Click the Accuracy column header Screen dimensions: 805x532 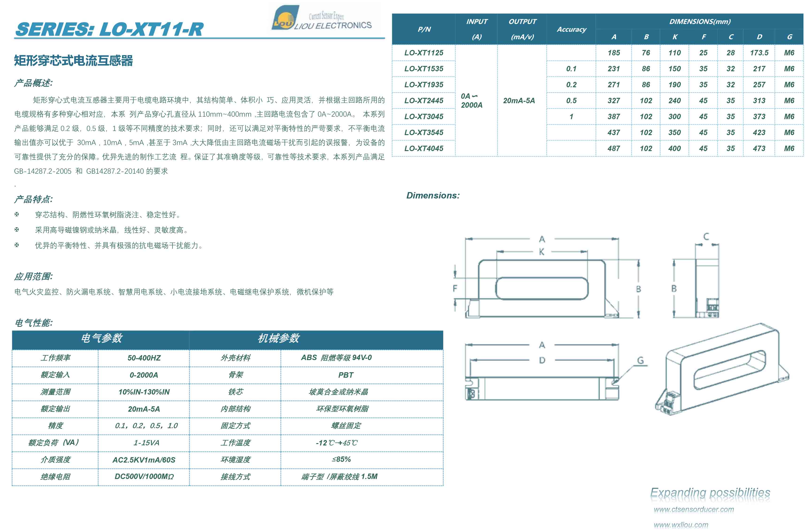[x=571, y=29]
